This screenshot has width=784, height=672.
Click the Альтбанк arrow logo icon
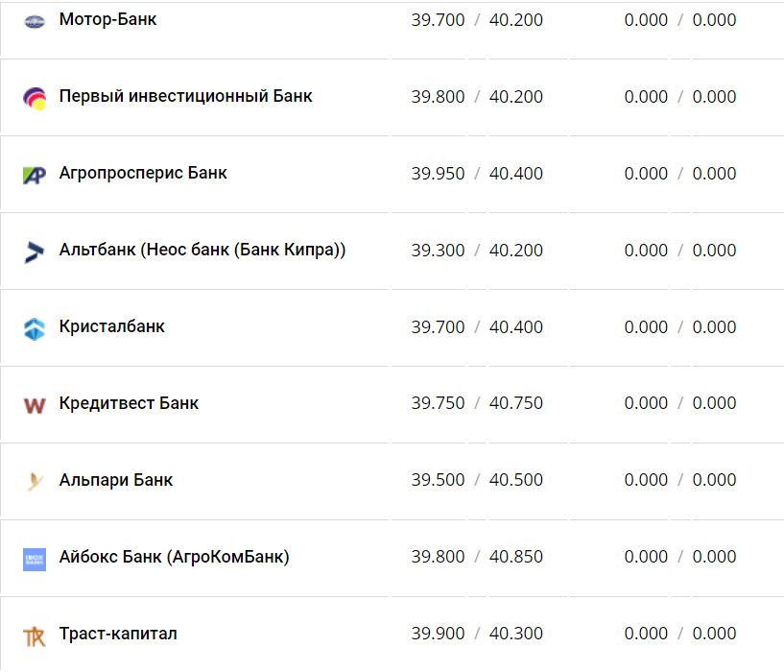35,252
